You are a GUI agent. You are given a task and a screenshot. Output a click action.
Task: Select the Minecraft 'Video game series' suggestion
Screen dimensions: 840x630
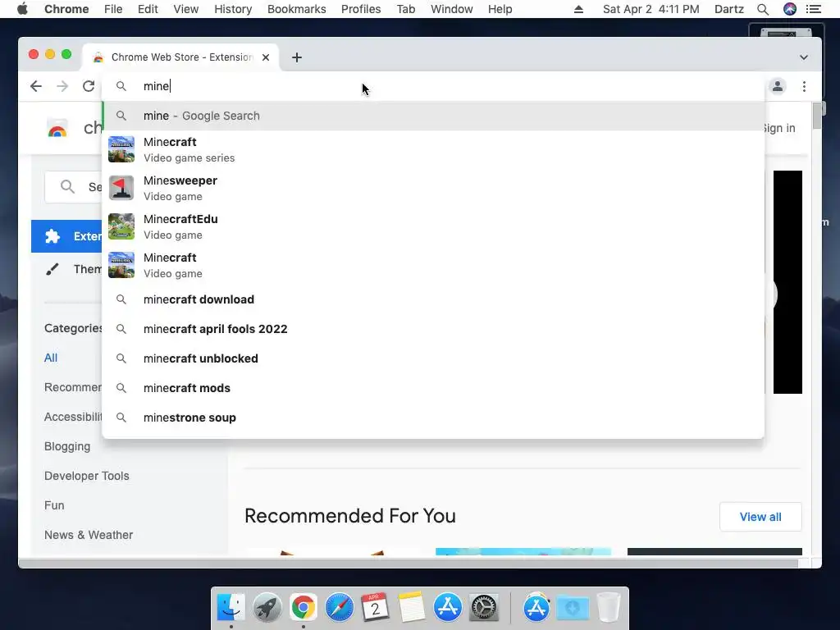point(433,149)
